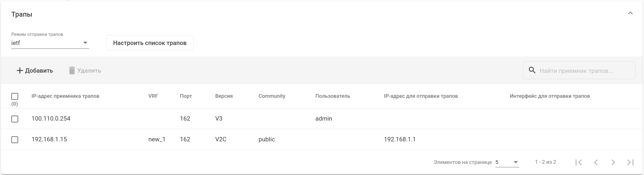The width and height of the screenshot is (644, 175).
Task: Collapse the Трапы section chevron
Action: pyautogui.click(x=630, y=13)
